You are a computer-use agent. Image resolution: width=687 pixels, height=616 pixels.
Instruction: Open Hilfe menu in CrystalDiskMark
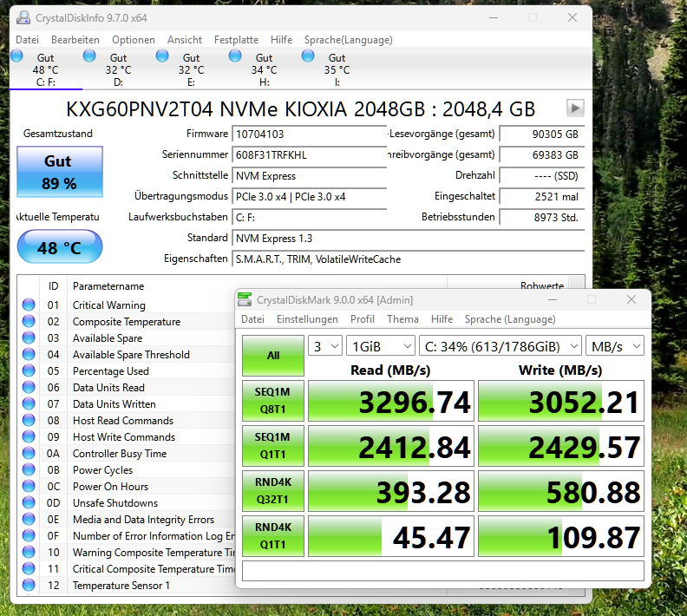coord(442,319)
